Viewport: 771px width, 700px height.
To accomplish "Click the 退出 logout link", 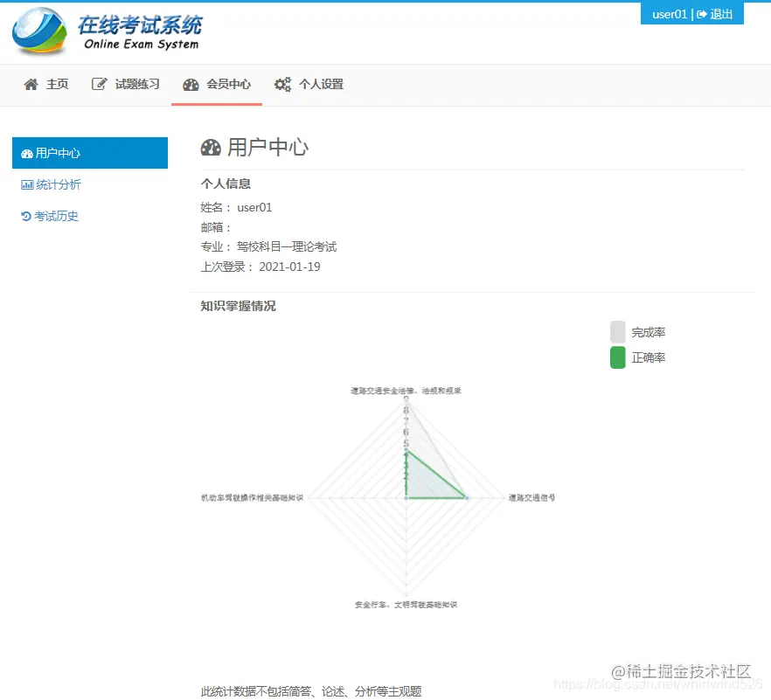I will tap(715, 14).
